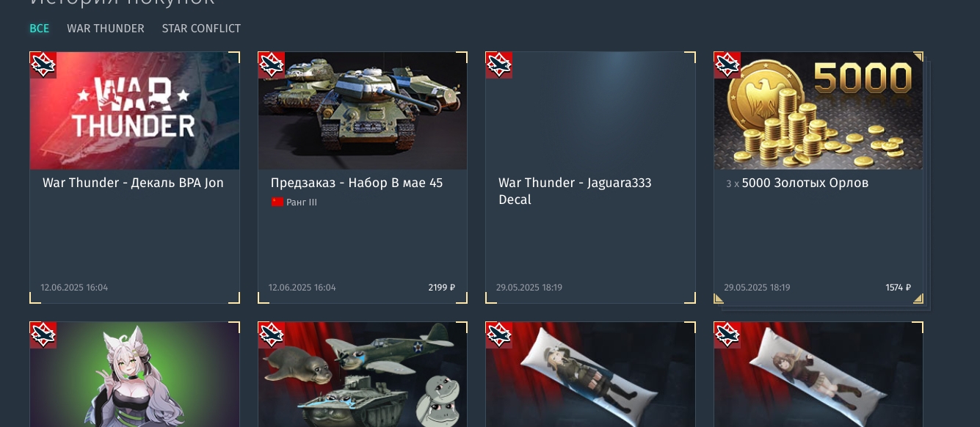Click badge icon on the fox girl card
This screenshot has width=980, height=427.
click(x=43, y=335)
